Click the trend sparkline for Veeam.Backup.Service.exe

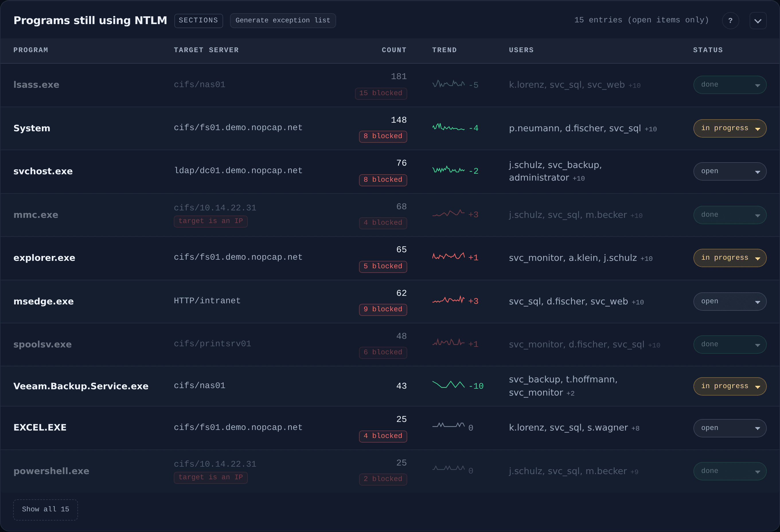point(448,385)
